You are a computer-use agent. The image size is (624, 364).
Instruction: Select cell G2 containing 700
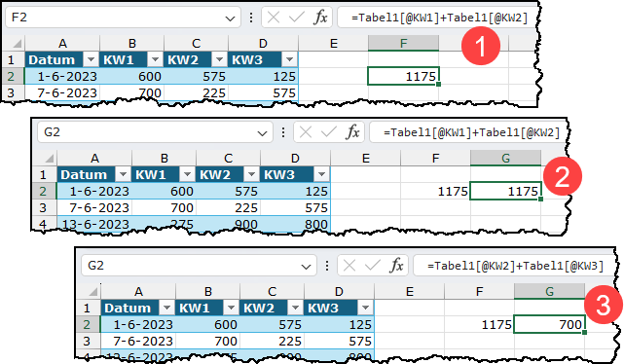[550, 325]
